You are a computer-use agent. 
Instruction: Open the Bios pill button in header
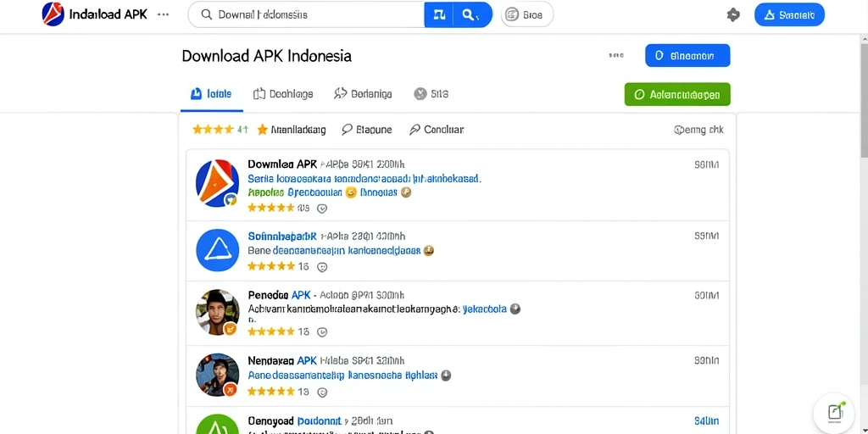click(x=527, y=15)
